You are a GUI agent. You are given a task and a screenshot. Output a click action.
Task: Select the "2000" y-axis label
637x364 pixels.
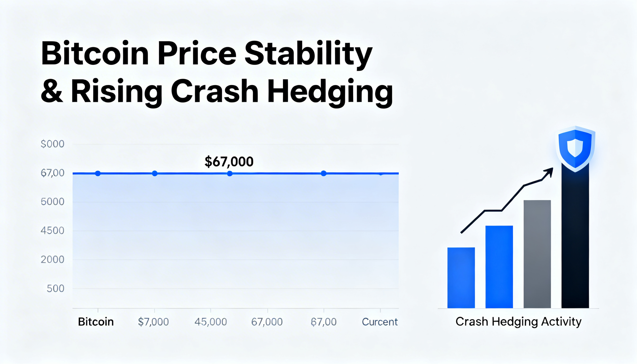click(52, 260)
